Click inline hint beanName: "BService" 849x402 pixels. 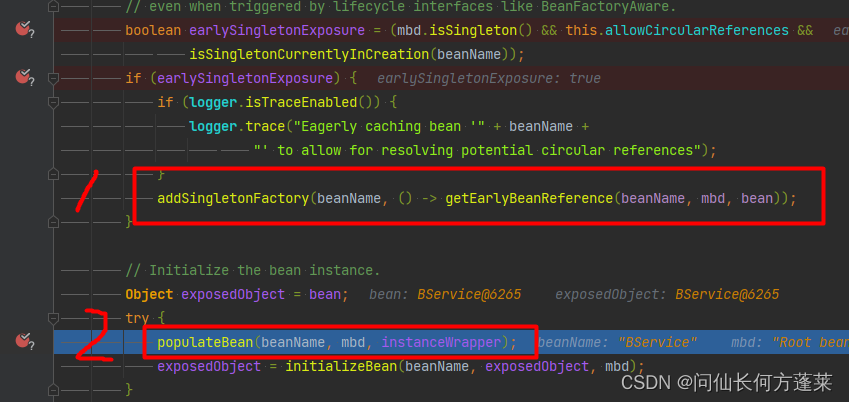pos(617,342)
